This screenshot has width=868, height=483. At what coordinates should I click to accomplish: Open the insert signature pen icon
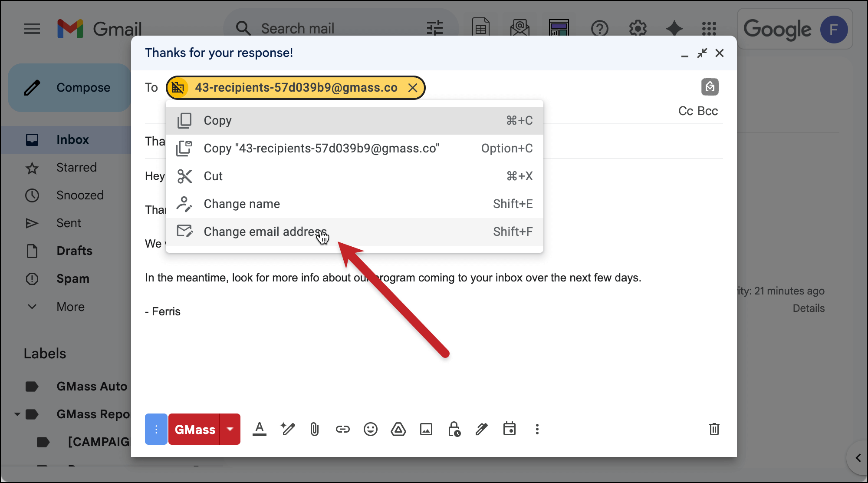pyautogui.click(x=481, y=430)
